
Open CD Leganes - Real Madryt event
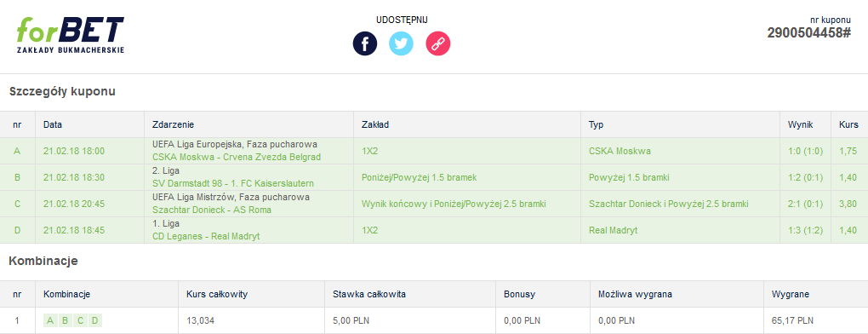click(x=206, y=237)
